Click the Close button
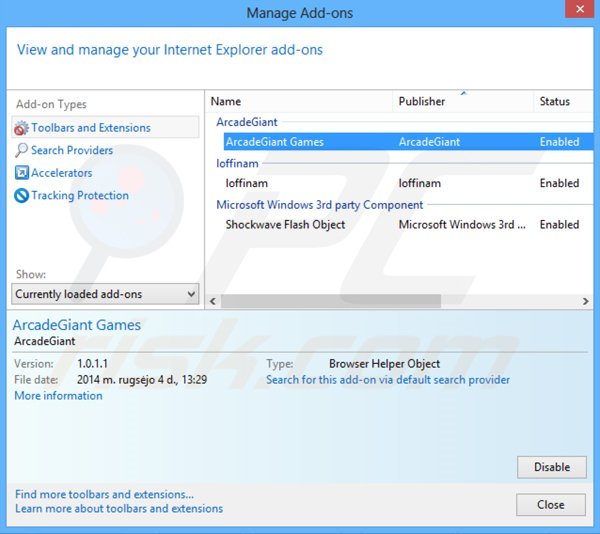600x534 pixels. pyautogui.click(x=551, y=505)
